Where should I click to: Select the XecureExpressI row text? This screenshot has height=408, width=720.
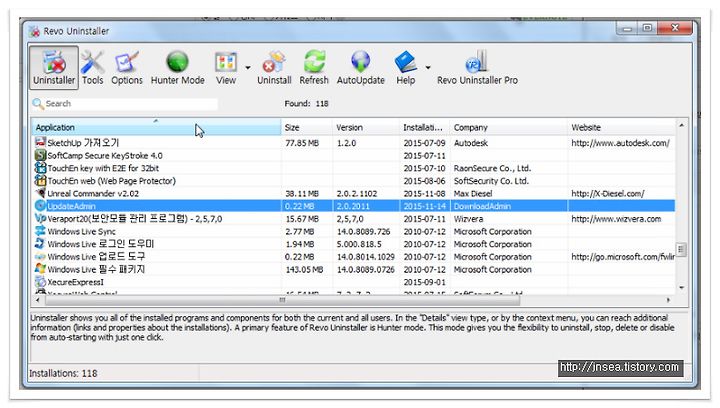click(x=75, y=282)
